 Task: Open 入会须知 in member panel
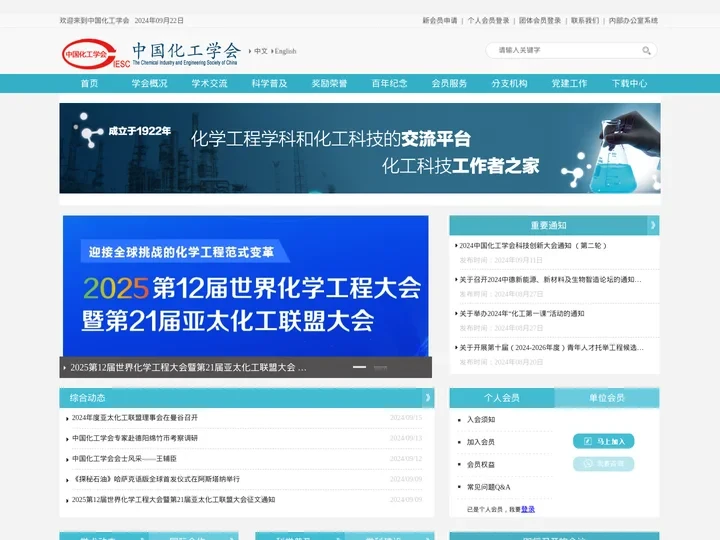(x=481, y=420)
